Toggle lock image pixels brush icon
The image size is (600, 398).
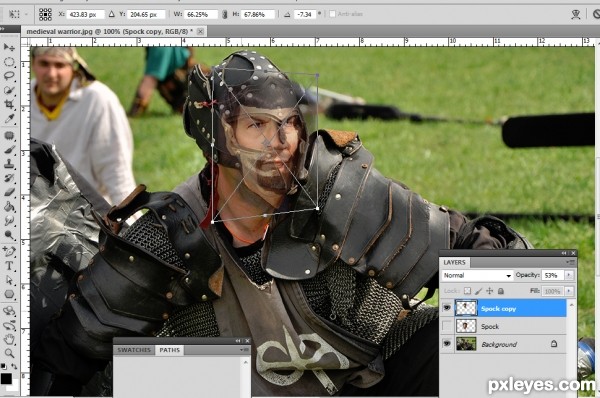coord(478,291)
